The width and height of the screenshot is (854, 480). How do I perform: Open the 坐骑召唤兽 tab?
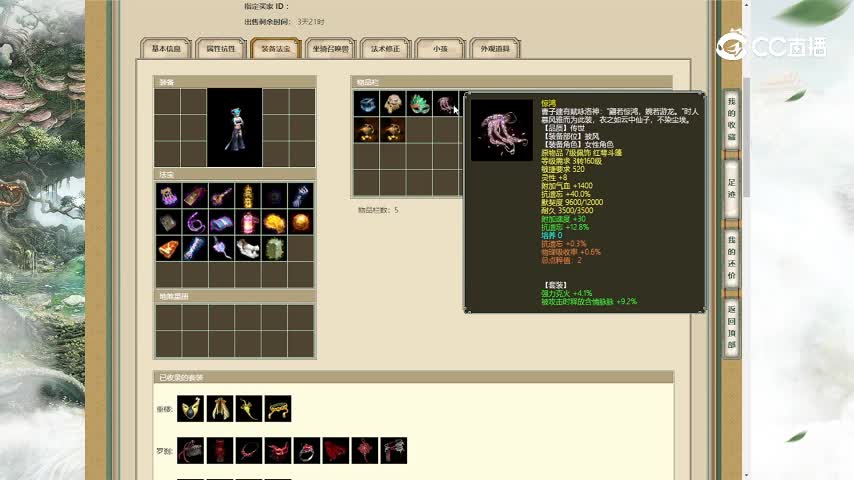(331, 48)
